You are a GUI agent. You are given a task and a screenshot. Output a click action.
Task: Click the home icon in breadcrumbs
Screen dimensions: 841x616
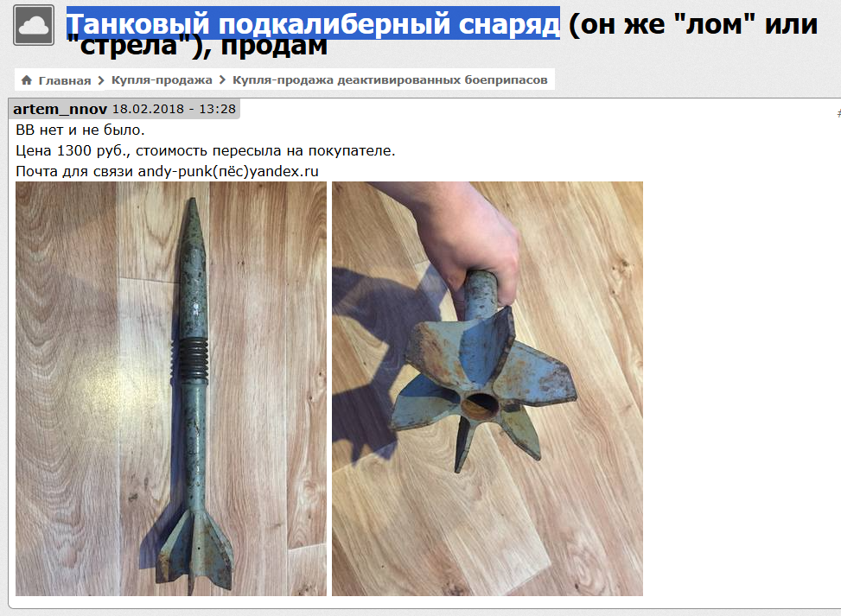click(26, 80)
